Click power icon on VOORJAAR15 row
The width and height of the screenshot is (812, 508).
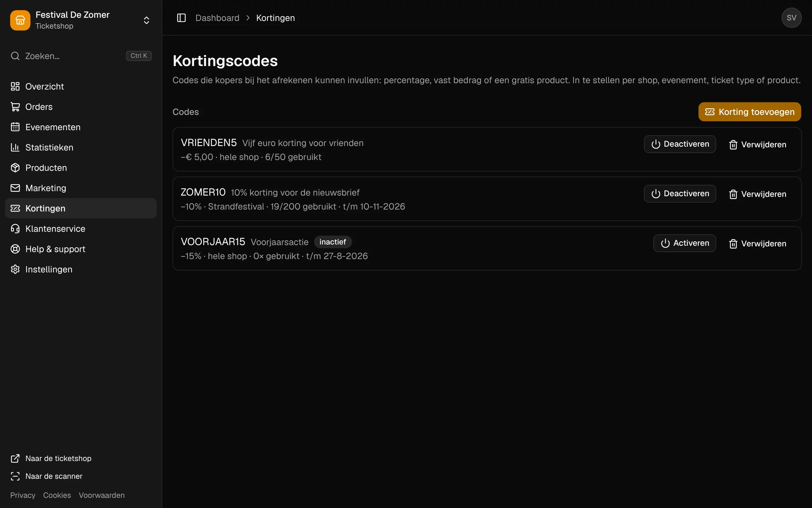(665, 243)
